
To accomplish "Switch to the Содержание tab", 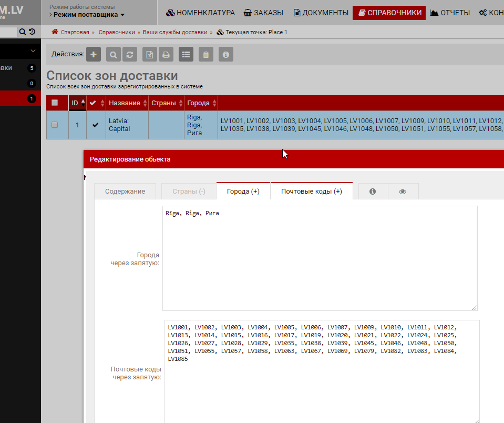I will coord(125,192).
